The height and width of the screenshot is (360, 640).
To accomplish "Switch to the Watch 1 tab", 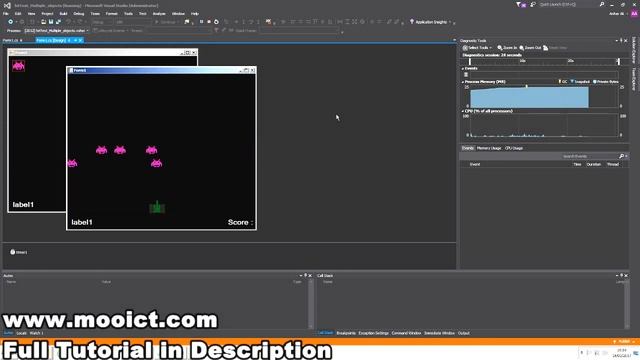I will point(36,333).
